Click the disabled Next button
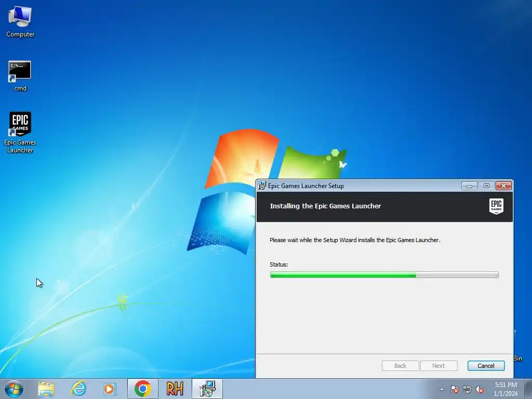 (x=438, y=366)
